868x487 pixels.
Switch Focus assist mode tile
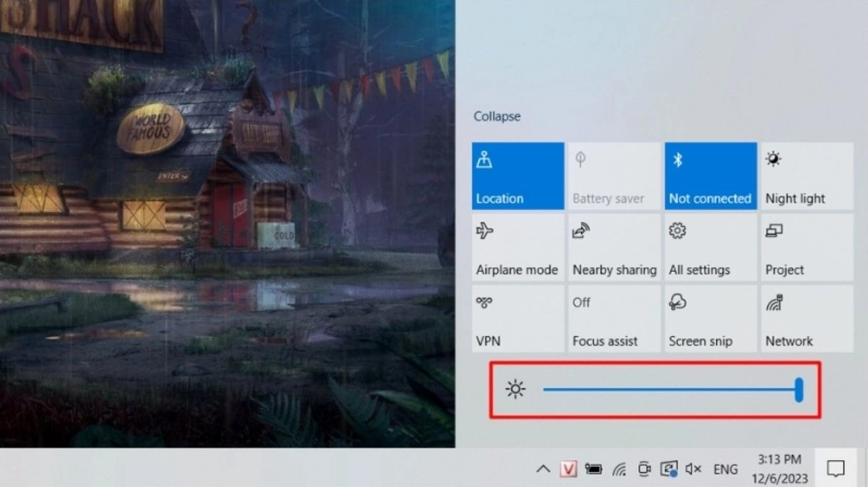(614, 319)
